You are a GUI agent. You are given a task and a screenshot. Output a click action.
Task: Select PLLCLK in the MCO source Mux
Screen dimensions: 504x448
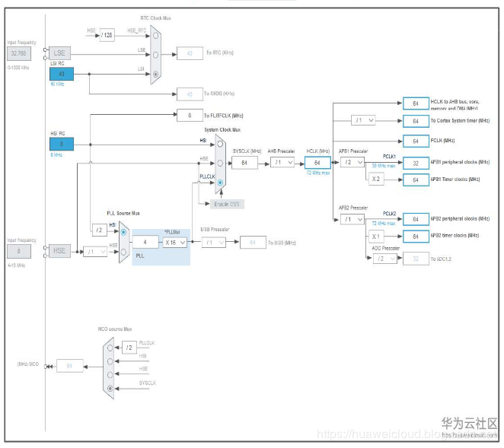click(110, 348)
